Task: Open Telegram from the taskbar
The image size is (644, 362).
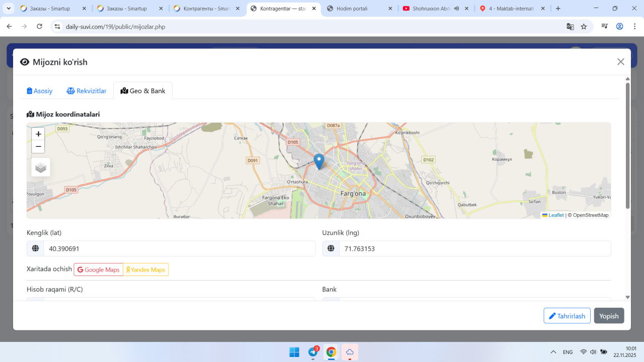Action: 313,352
